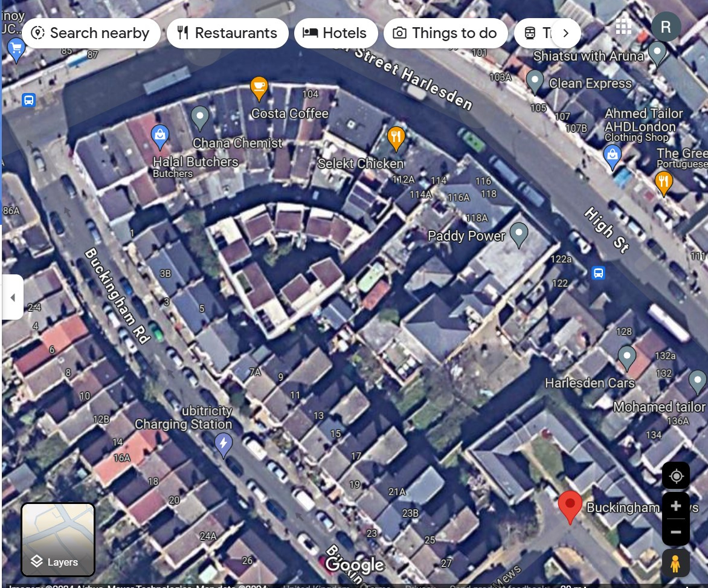Viewport: 708px width, 588px height.
Task: Click the High St street label
Action: (607, 230)
